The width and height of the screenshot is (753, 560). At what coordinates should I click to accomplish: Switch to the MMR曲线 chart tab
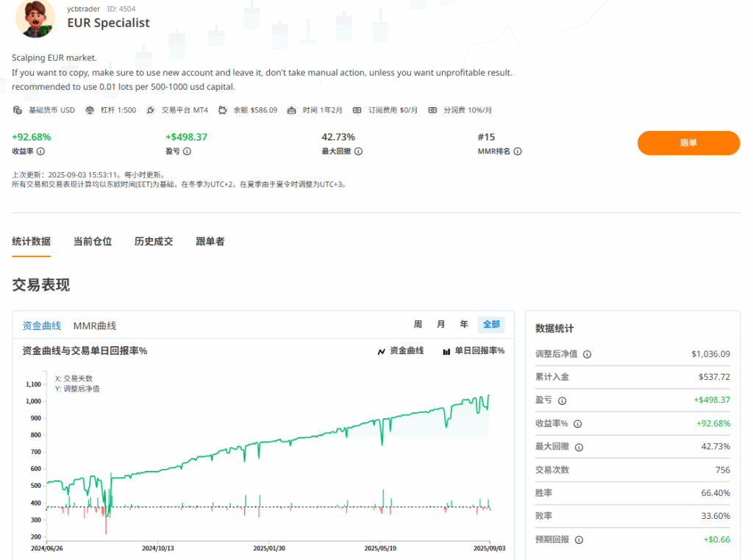tap(95, 326)
